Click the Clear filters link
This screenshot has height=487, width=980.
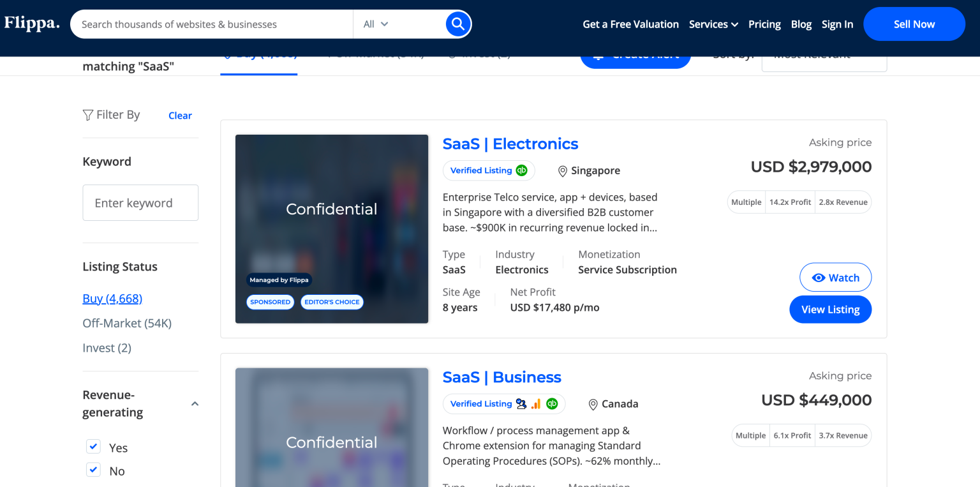click(x=180, y=115)
